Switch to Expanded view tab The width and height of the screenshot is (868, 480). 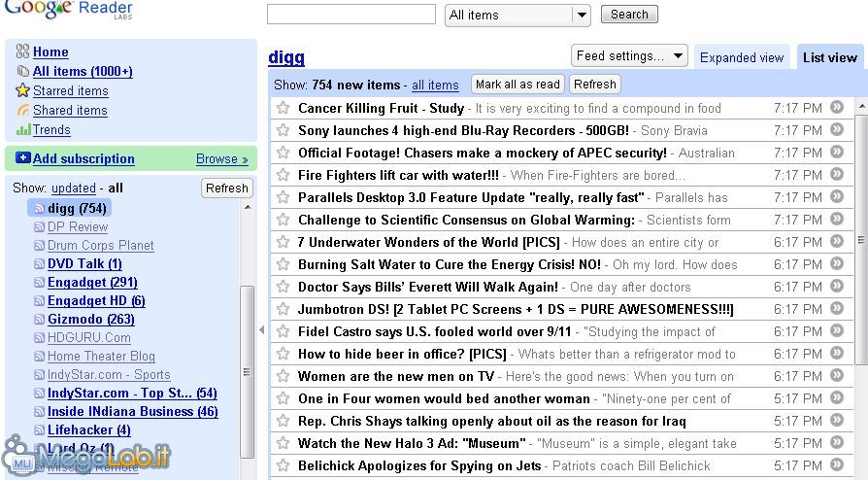point(742,57)
